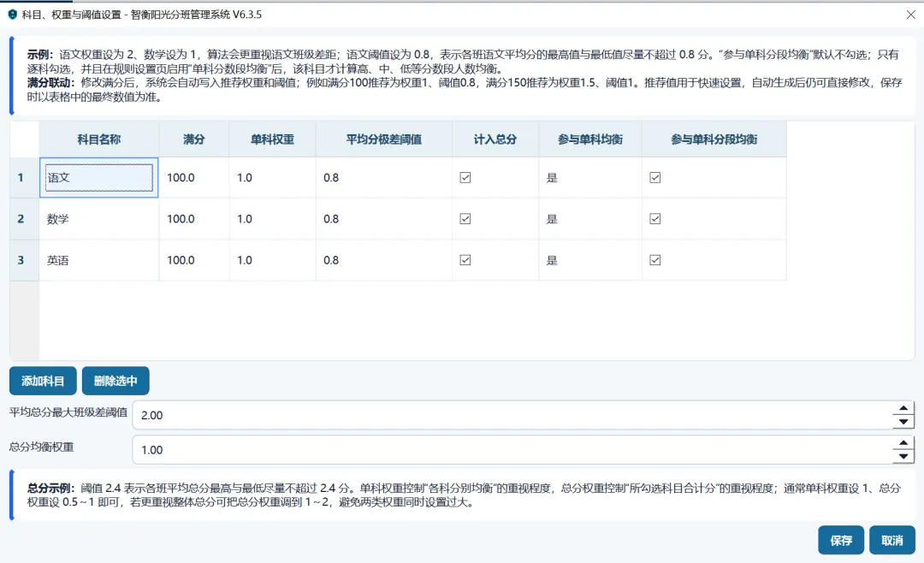The image size is (924, 563).
Task: Select 参与单科均衡 cell 是 for 数学
Action: 589,219
